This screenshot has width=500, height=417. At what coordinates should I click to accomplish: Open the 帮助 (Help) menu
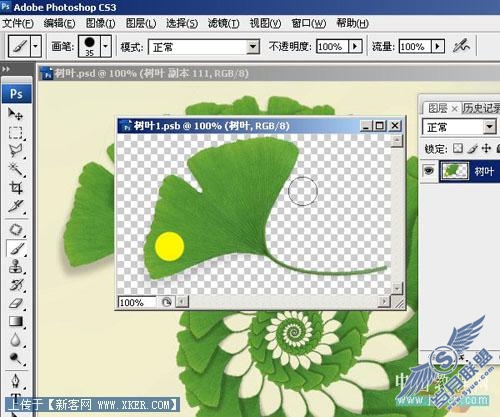click(x=352, y=23)
